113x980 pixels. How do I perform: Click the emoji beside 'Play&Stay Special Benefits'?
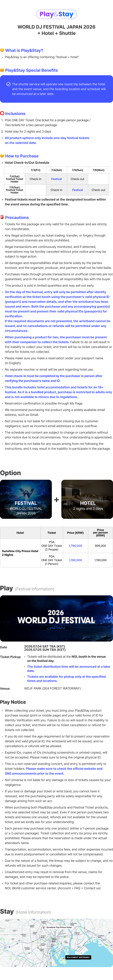(x=2, y=70)
